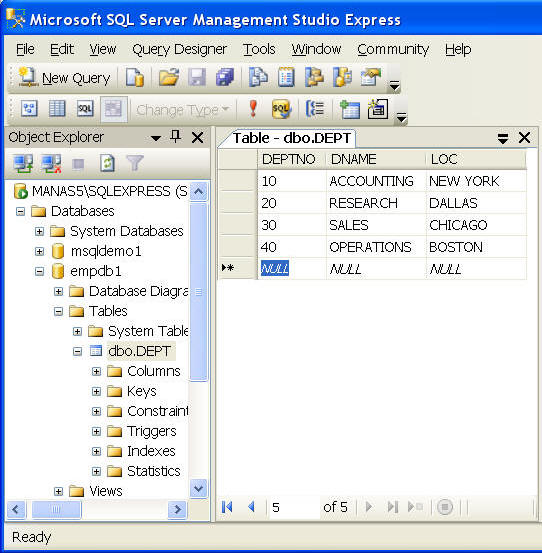
Task: Show the SQL Pane
Action: [85, 109]
